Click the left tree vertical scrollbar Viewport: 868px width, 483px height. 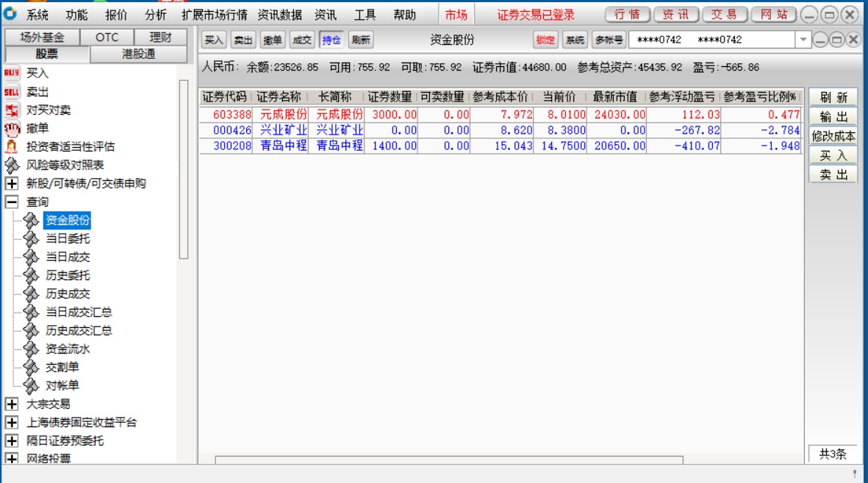pyautogui.click(x=184, y=170)
